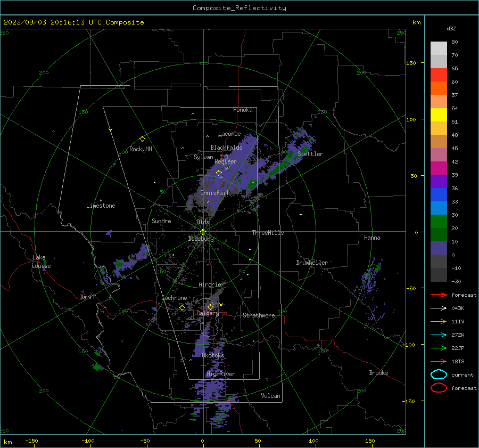Click the Innisfail label
The height and width of the screenshot is (448, 479).
click(x=214, y=193)
